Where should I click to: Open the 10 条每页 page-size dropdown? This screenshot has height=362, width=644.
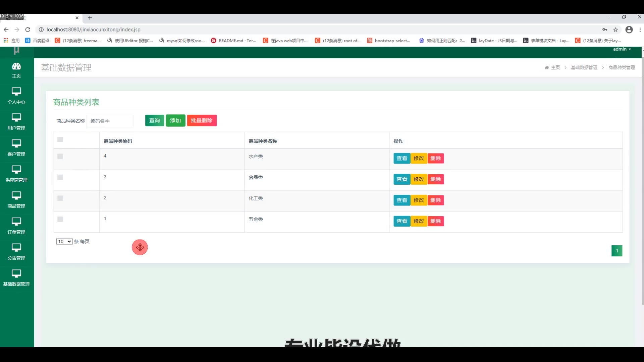click(x=64, y=241)
